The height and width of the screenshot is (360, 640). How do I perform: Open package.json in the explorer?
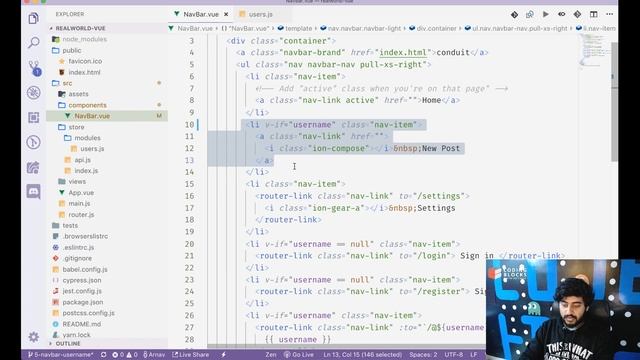pyautogui.click(x=82, y=302)
